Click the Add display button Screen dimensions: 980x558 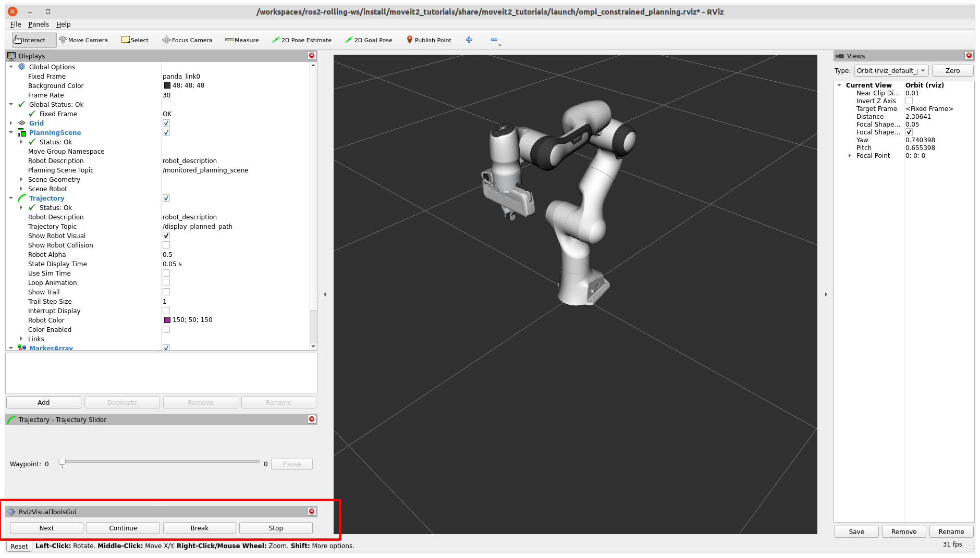(44, 403)
